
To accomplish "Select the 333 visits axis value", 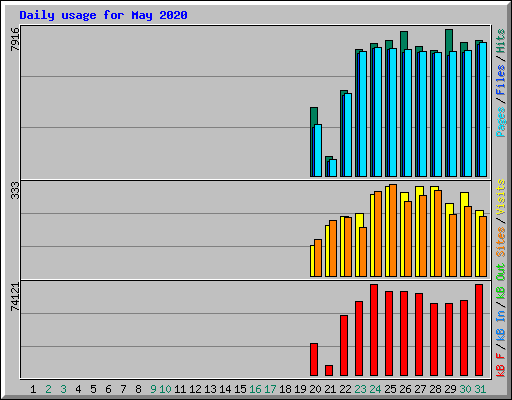I will click(x=15, y=190).
